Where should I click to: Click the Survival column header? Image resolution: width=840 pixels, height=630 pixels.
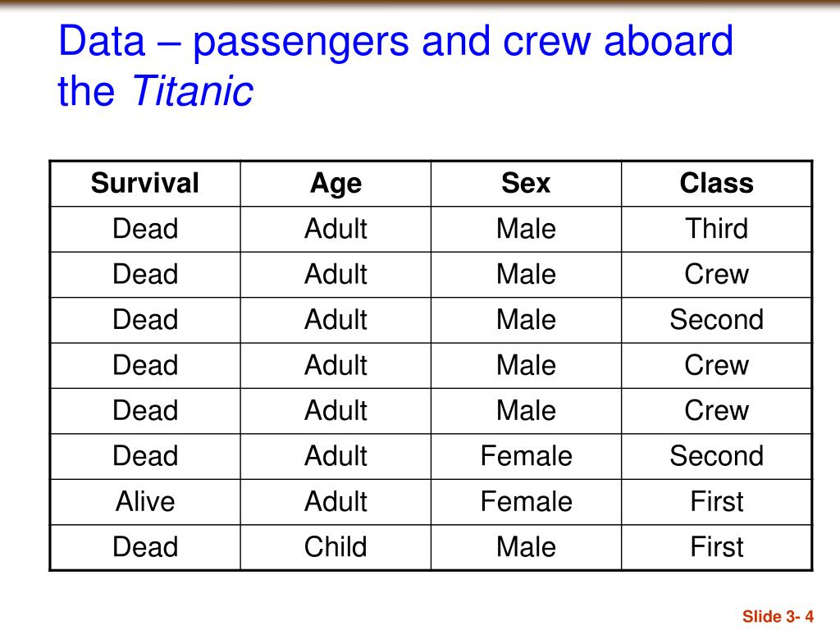coord(145,183)
